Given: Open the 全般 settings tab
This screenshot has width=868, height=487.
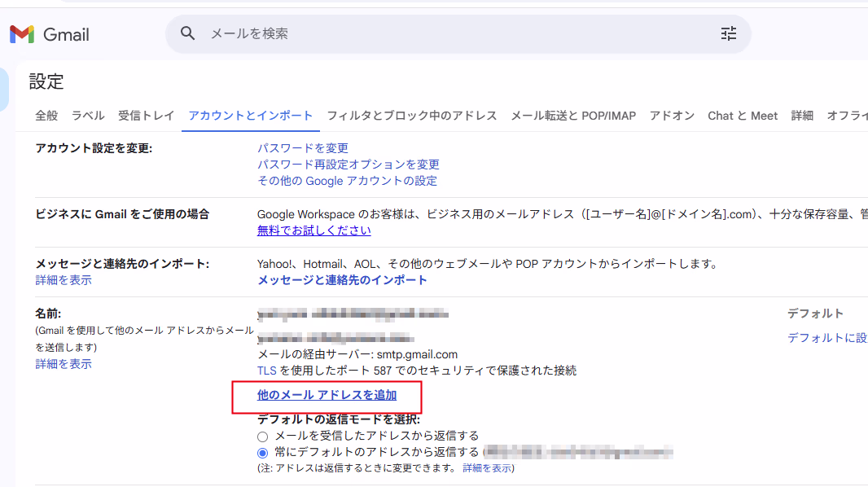Looking at the screenshot, I should pos(46,116).
